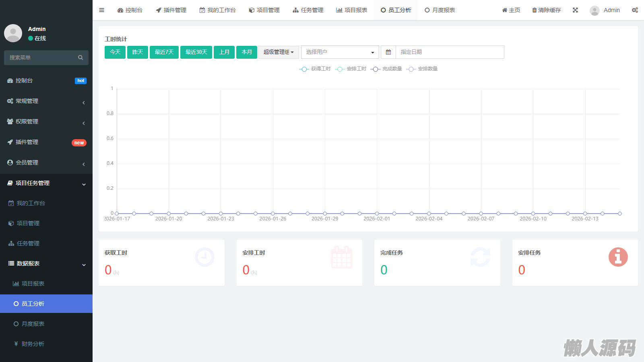Toggle 安排工时 series in chart legend

(351, 69)
